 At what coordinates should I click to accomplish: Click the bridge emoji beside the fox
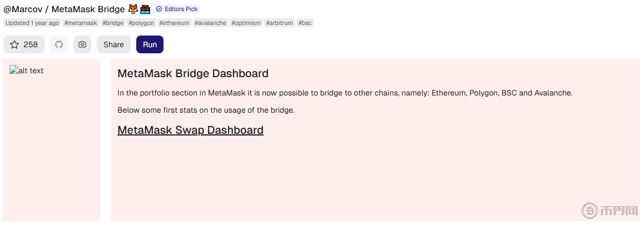click(x=145, y=9)
